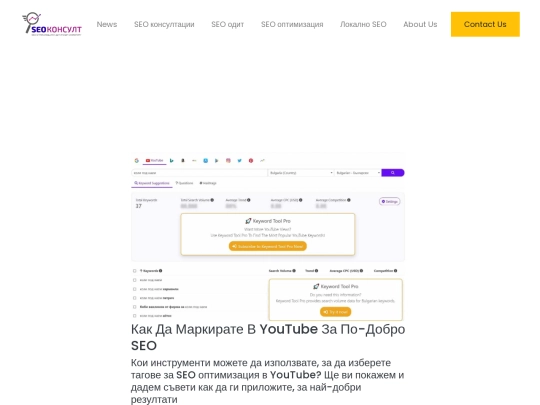Open the News menu item
Screen dimensions: 540x405
(x=107, y=24)
